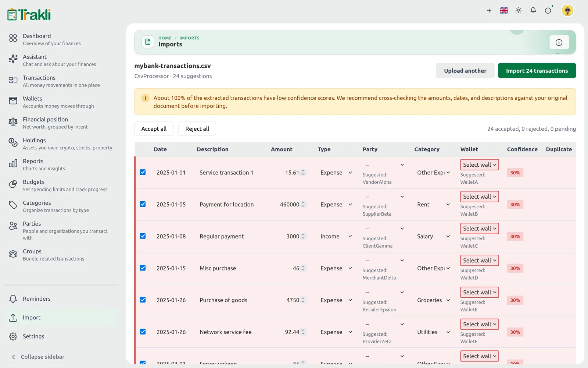Click the Financial position scales icon
The width and height of the screenshot is (588, 368).
pos(13,121)
